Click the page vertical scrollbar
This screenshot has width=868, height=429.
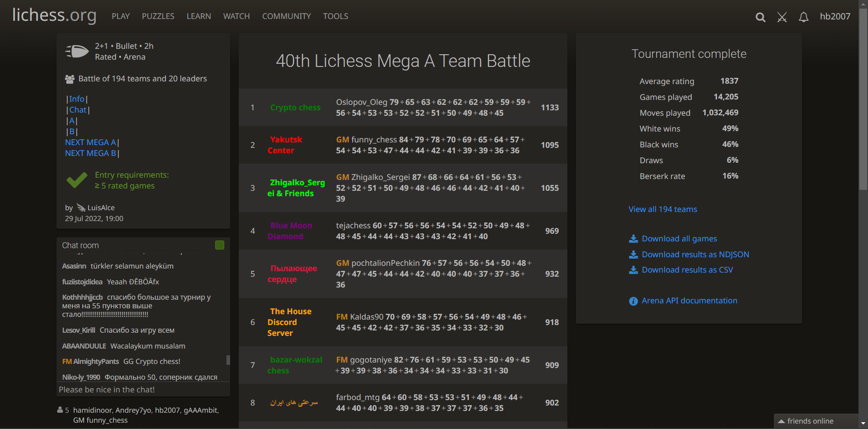tap(863, 99)
